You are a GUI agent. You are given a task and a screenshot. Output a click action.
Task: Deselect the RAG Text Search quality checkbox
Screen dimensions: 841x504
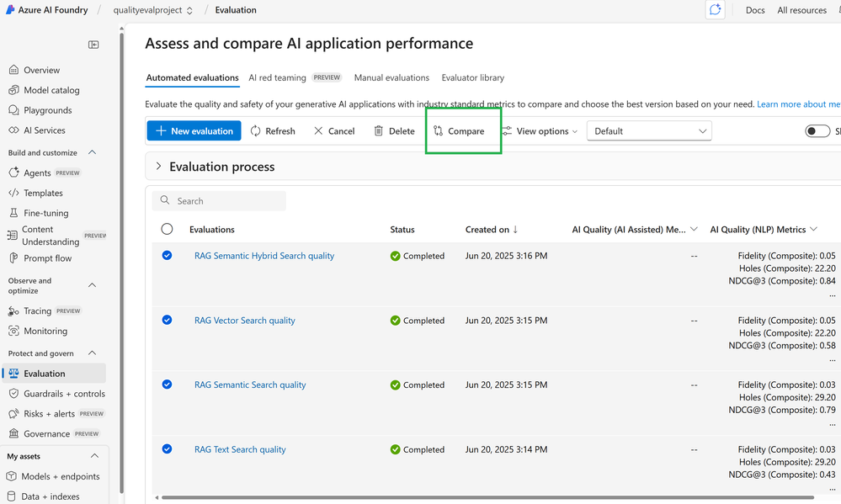pos(167,449)
